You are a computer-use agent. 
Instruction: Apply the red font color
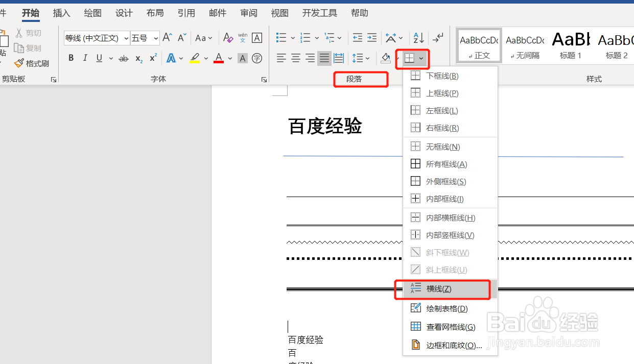click(x=219, y=58)
